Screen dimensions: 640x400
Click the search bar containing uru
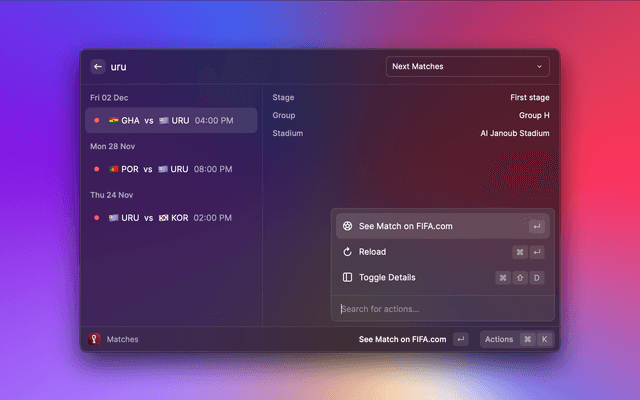point(240,67)
